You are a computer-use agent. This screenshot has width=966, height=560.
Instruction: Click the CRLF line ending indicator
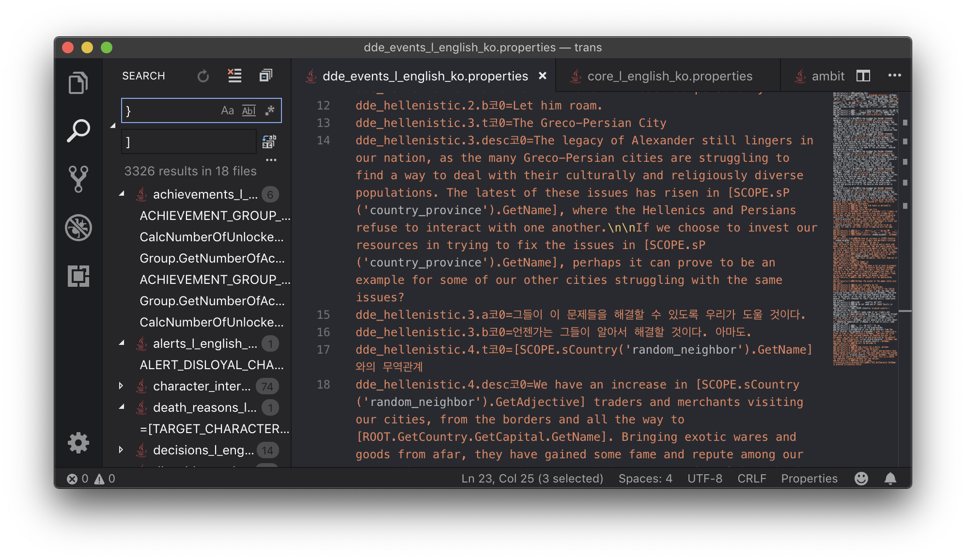(751, 479)
